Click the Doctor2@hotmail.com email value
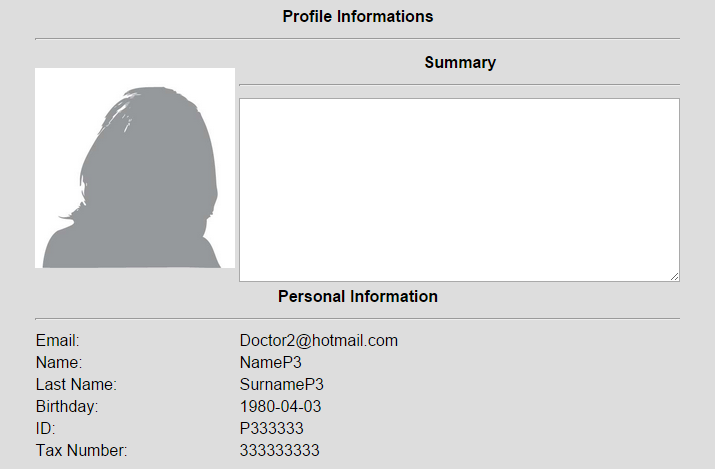The height and width of the screenshot is (469, 715). [x=319, y=340]
